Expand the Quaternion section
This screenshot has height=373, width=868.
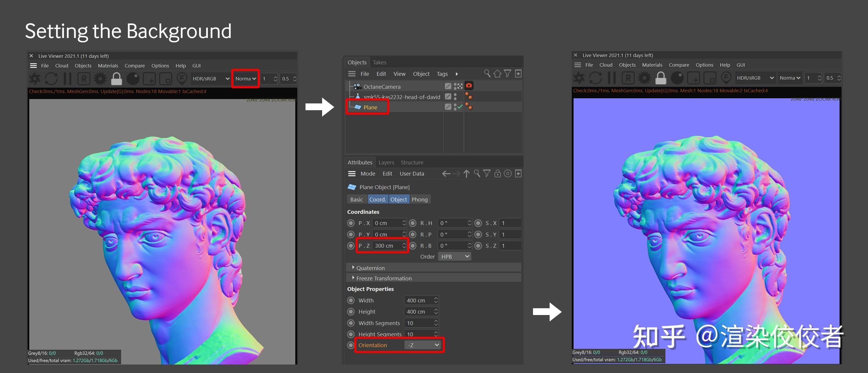(x=353, y=268)
